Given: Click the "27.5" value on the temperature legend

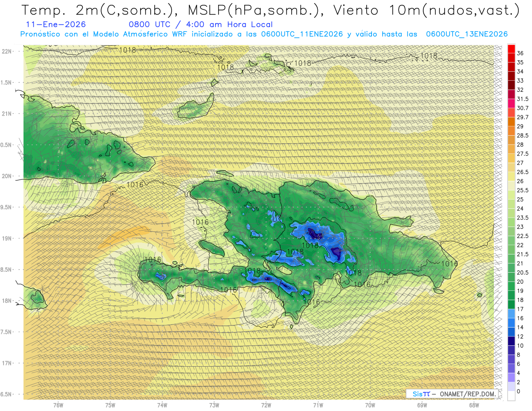Looking at the screenshot, I should (x=523, y=154).
